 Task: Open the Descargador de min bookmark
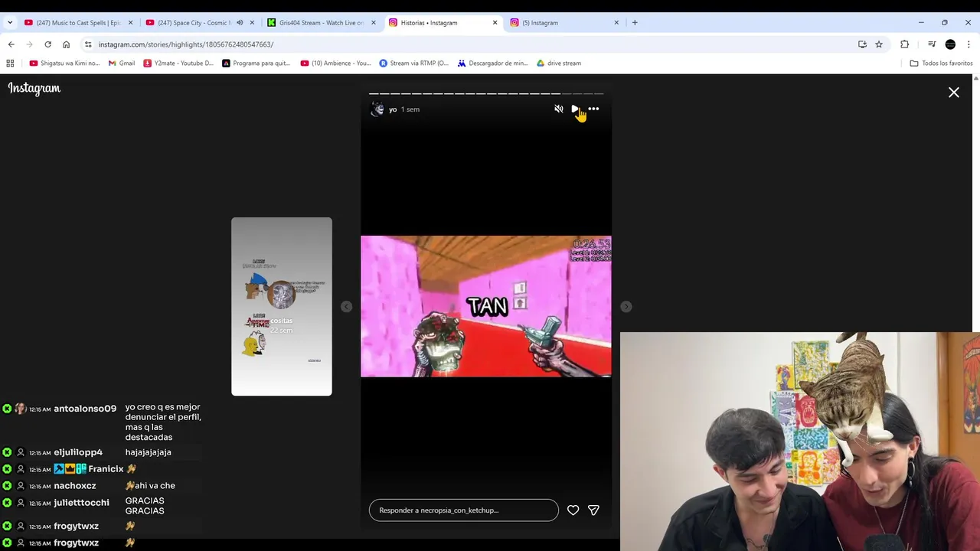pyautogui.click(x=492, y=64)
